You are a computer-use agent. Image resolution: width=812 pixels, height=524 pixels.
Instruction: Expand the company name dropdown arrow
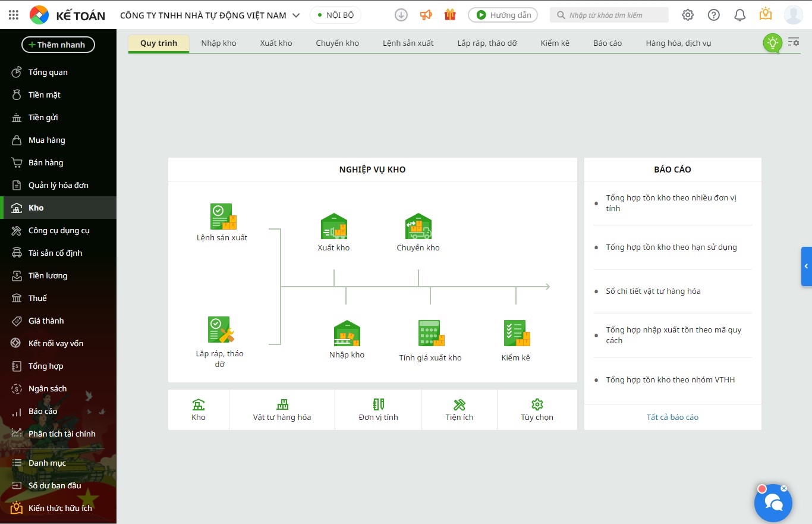(x=296, y=15)
